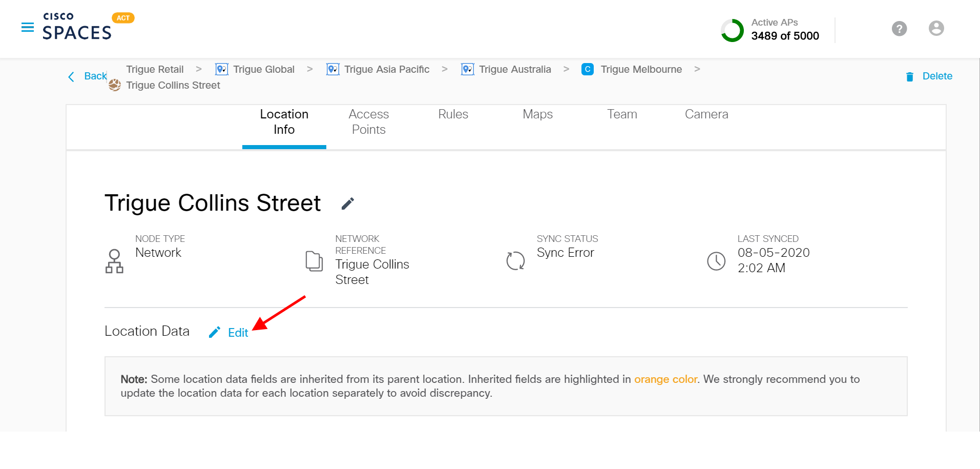This screenshot has height=469, width=980.
Task: Navigate to Trigue Melbourne breadcrumb
Action: 641,69
